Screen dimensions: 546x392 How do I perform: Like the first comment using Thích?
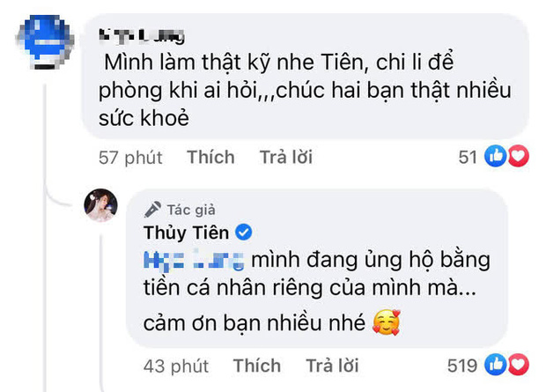click(210, 158)
